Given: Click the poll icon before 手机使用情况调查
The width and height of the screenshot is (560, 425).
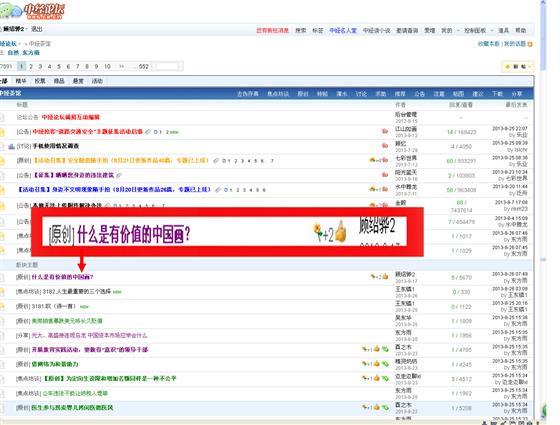Looking at the screenshot, I should pos(11,146).
